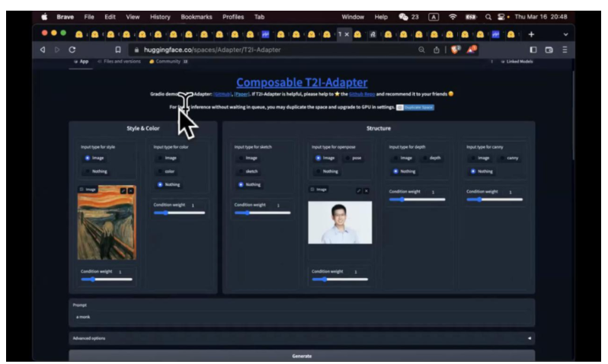Expand the Advanced options section
Image resolution: width=608 pixels, height=364 pixels.
click(302, 338)
